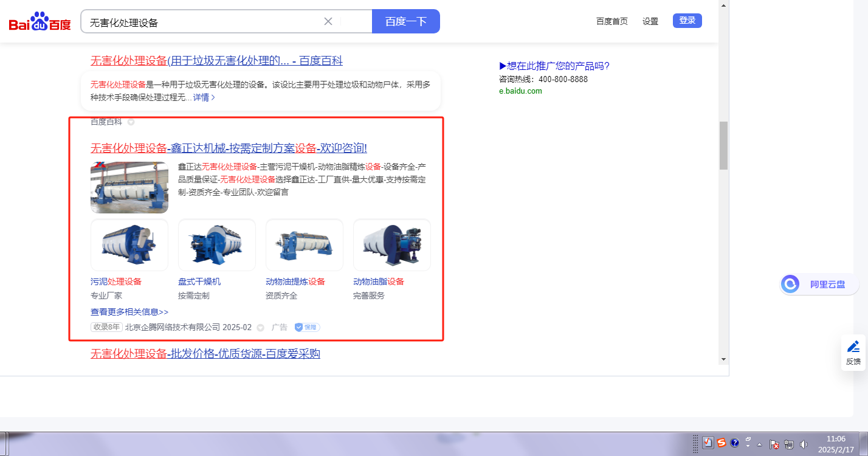Click the blue help question-mark tray icon
The height and width of the screenshot is (456, 868).
click(734, 443)
